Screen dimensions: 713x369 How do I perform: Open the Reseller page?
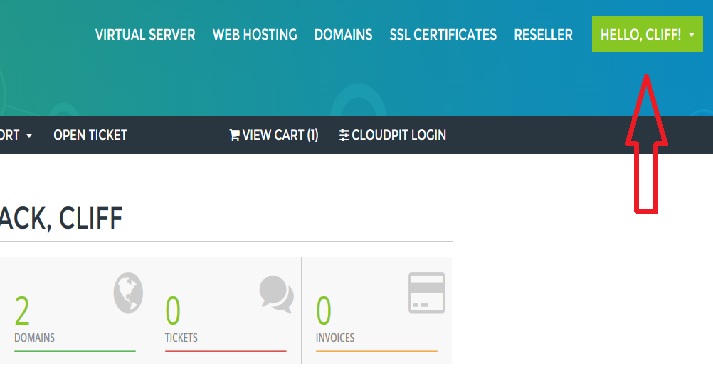[x=543, y=35]
